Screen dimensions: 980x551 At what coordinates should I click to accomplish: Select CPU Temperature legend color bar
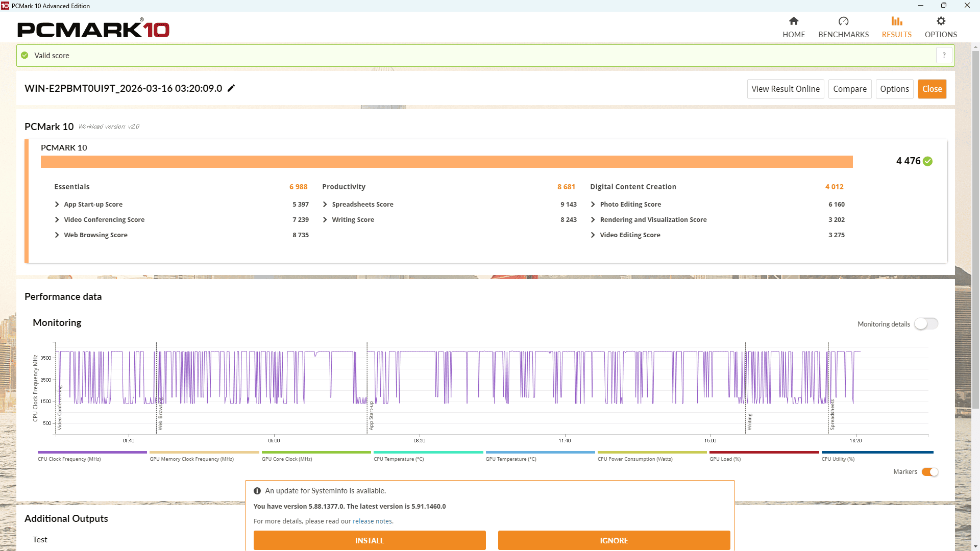[428, 452]
